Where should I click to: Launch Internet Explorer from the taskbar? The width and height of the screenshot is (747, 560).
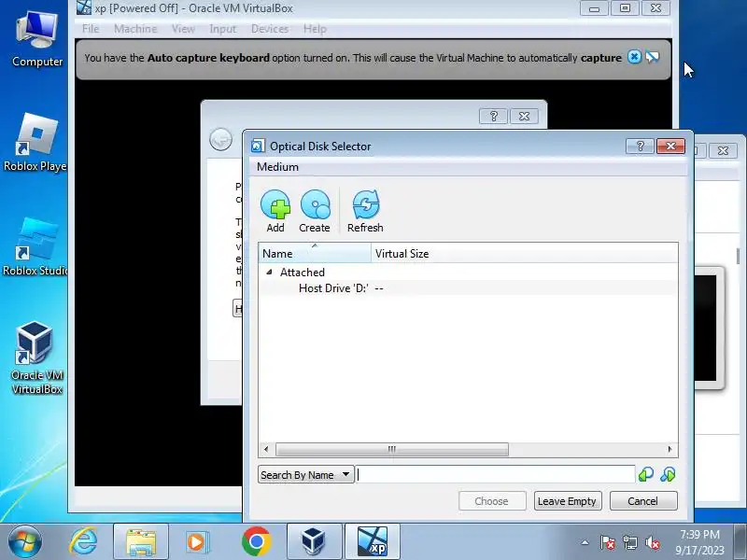(x=83, y=542)
